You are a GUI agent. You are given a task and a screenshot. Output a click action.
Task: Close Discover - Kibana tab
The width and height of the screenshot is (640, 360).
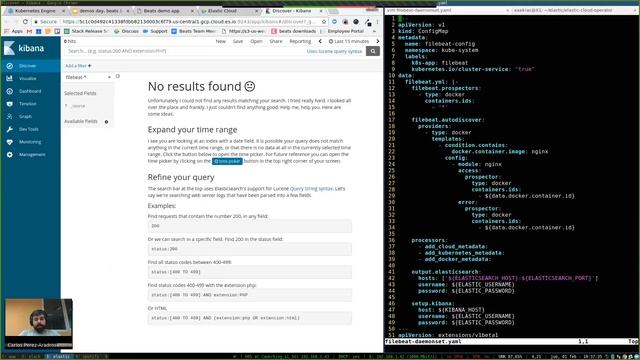click(x=321, y=11)
